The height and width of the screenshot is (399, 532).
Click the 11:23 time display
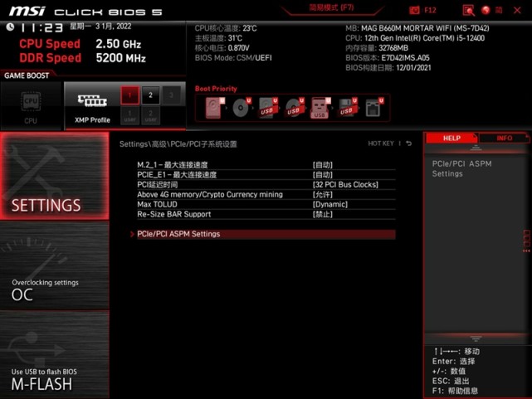(41, 28)
